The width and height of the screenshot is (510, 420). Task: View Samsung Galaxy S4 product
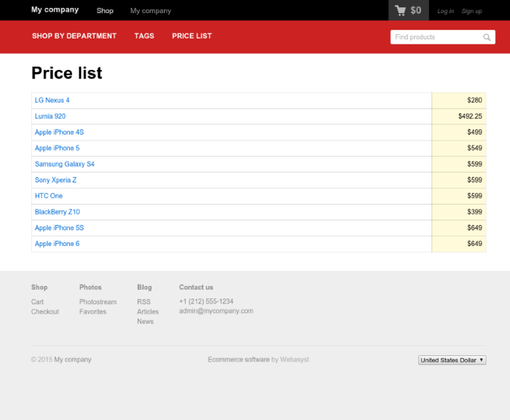[x=65, y=164]
